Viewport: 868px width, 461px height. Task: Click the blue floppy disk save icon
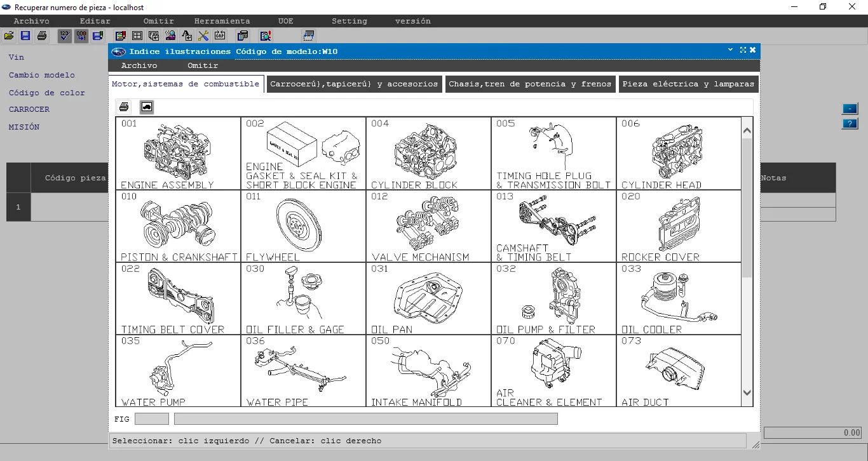[x=25, y=36]
